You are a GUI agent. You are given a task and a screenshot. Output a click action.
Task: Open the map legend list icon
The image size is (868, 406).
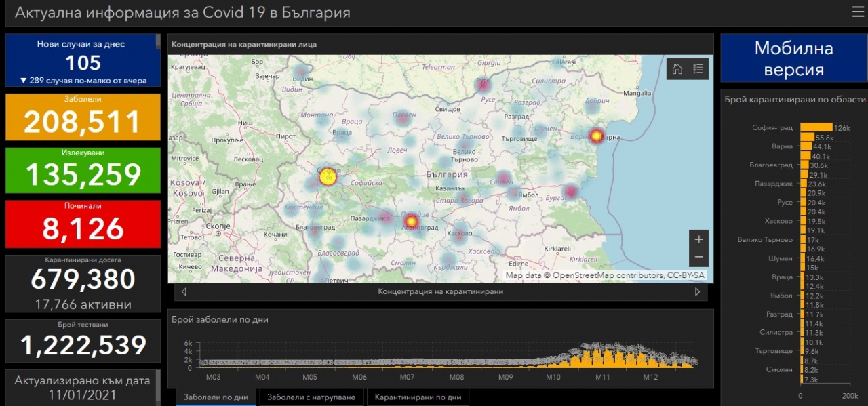698,68
